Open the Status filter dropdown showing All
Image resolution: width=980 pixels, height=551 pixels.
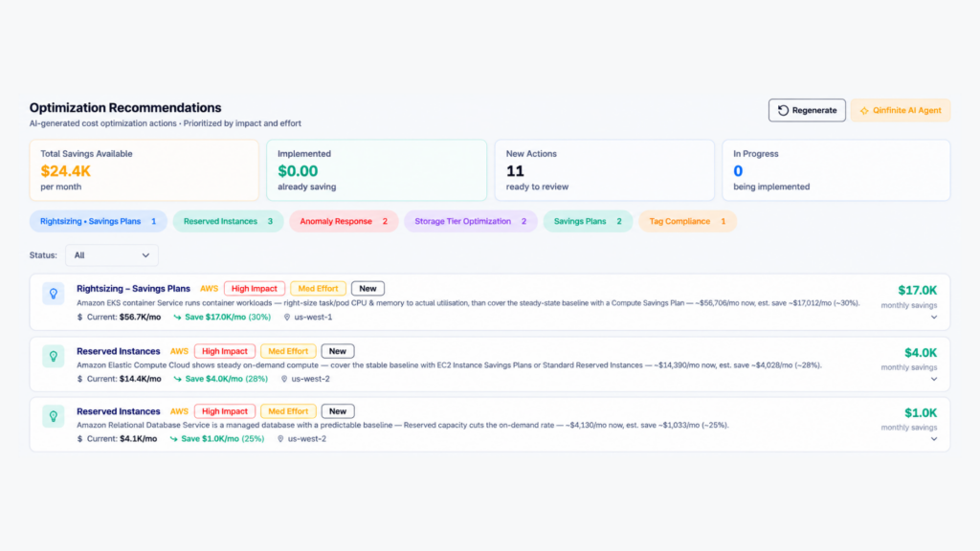[112, 255]
